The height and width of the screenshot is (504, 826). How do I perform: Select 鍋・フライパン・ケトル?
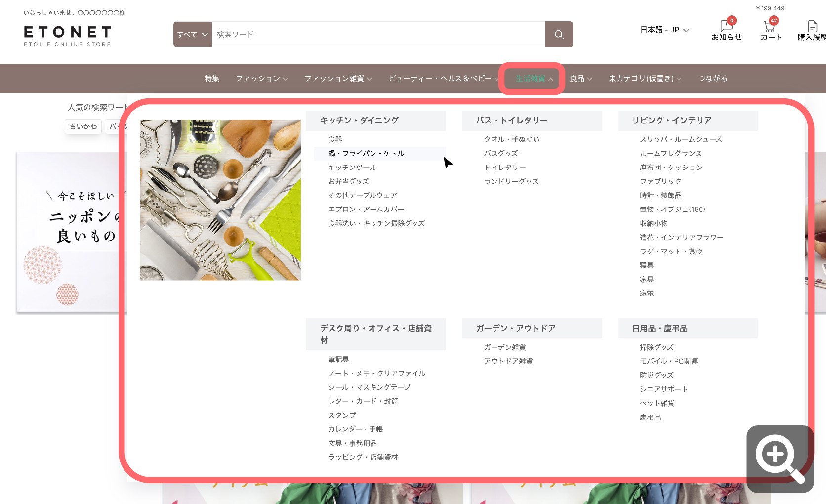pyautogui.click(x=366, y=153)
